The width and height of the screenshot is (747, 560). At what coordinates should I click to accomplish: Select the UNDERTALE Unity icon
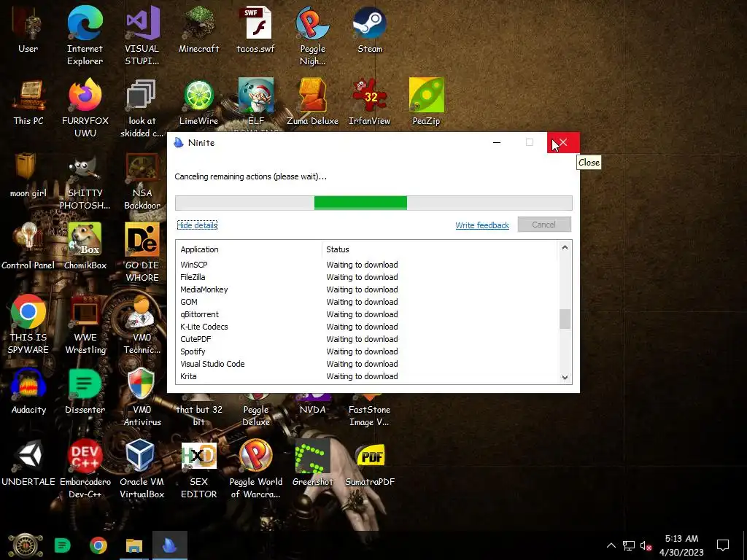point(28,463)
